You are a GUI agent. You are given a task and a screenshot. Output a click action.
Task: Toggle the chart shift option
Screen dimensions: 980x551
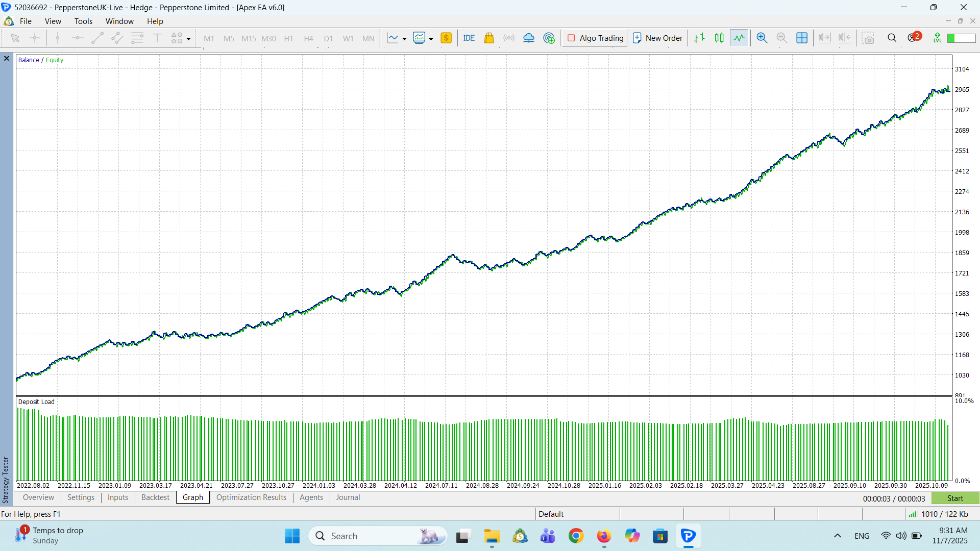[x=845, y=38]
